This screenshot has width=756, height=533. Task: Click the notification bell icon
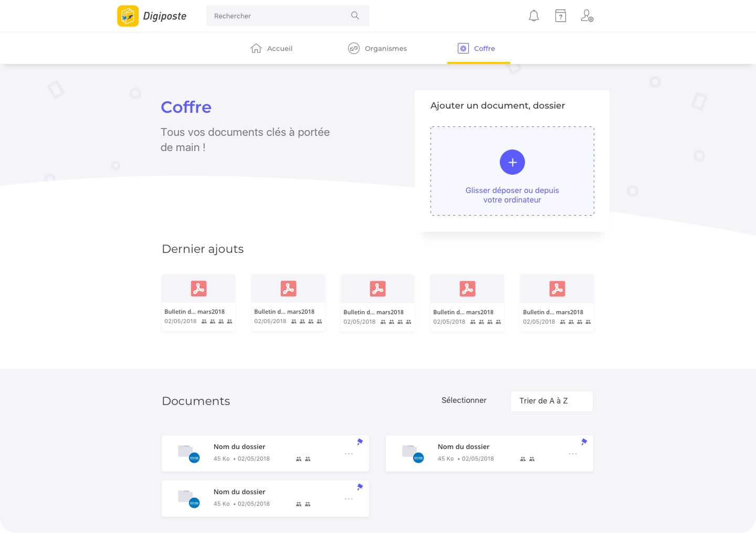[533, 16]
